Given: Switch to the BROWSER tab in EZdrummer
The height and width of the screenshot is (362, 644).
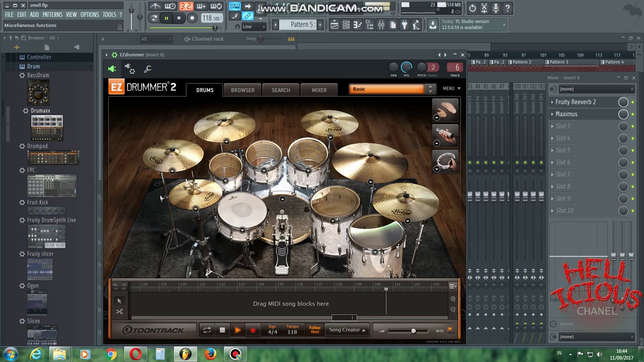Looking at the screenshot, I should click(x=243, y=90).
